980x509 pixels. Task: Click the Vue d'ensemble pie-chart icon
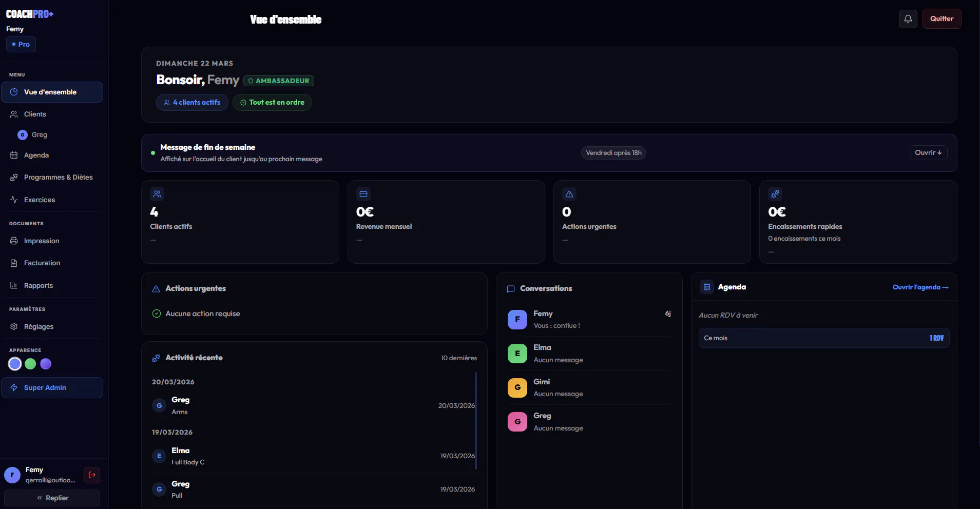pos(14,92)
